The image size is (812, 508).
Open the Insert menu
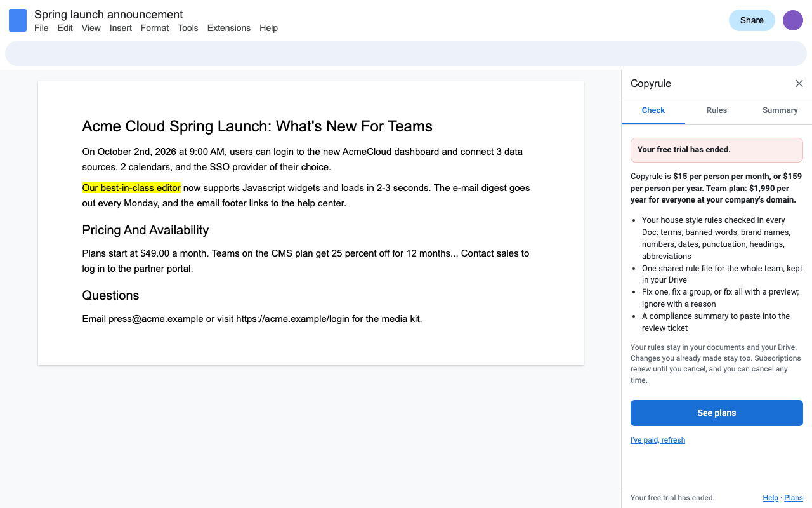click(x=121, y=28)
